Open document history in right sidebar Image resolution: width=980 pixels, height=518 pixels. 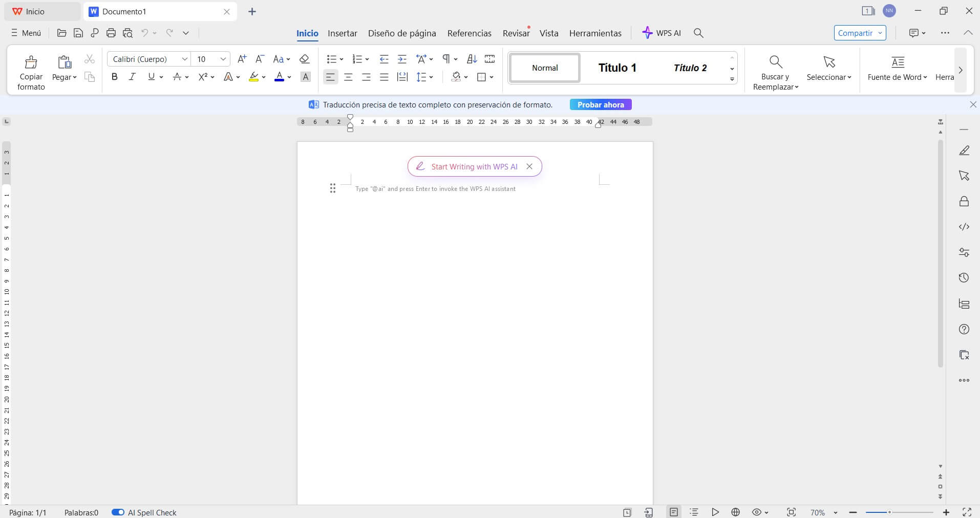click(964, 277)
